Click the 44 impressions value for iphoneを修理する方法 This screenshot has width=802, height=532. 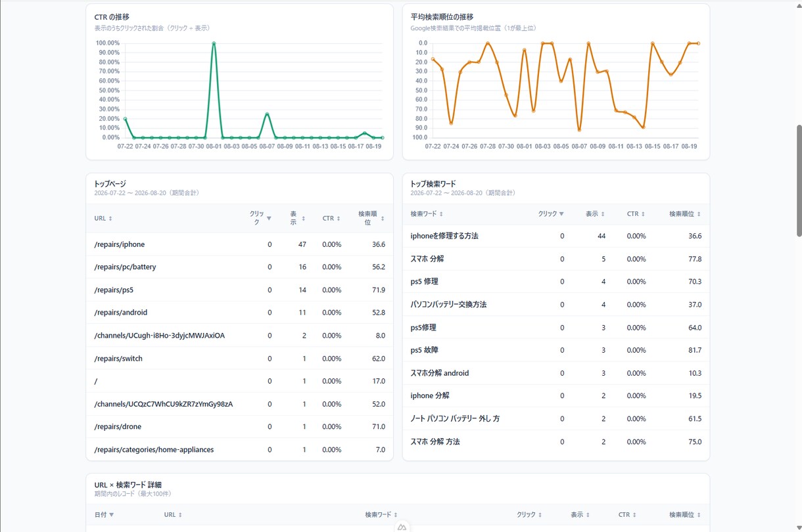pos(601,236)
